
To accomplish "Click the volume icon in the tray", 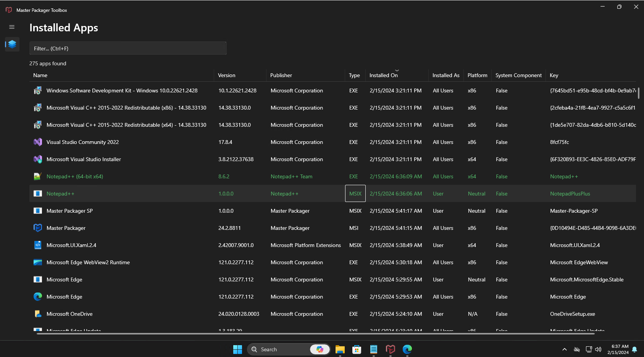I will tap(598, 349).
